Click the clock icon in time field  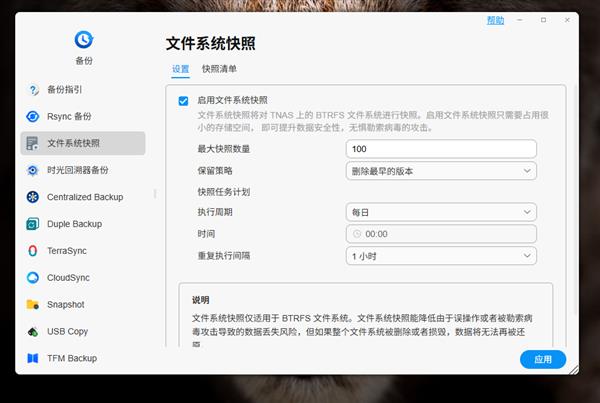pyautogui.click(x=357, y=234)
